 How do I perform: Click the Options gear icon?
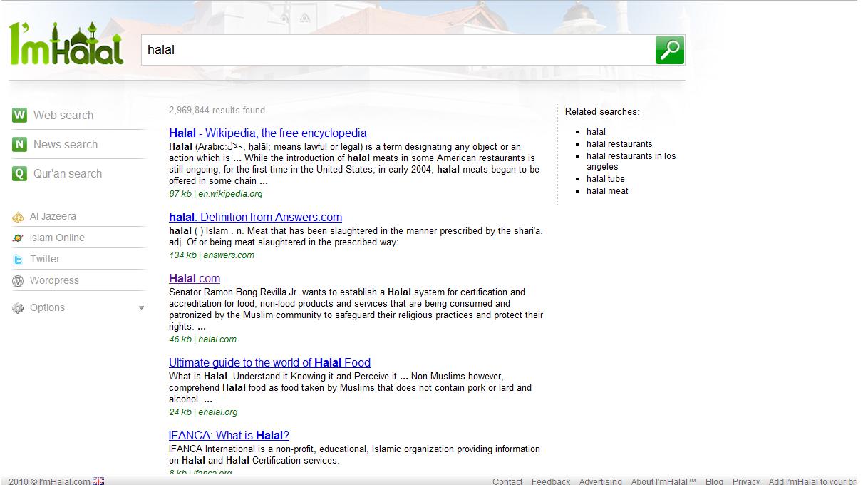coord(18,308)
